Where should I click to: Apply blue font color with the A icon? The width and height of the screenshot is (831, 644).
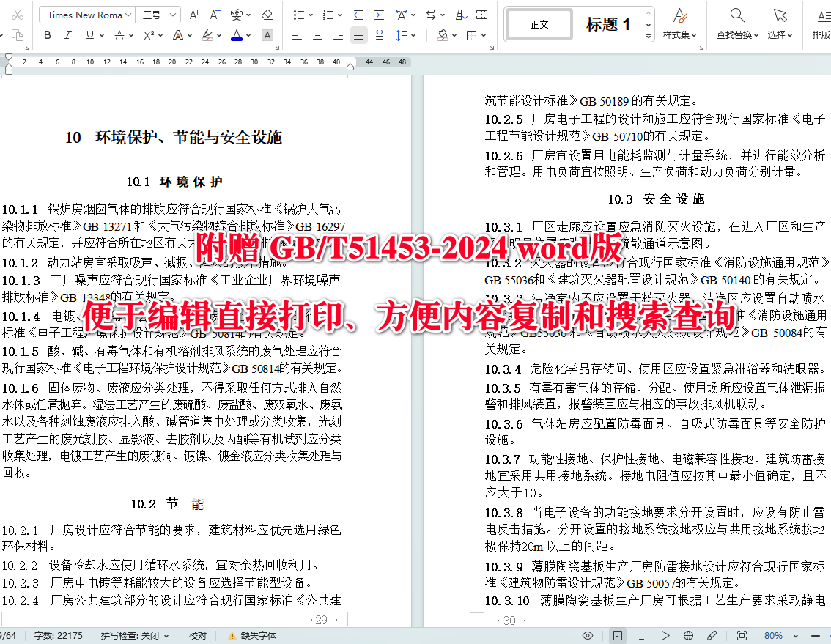237,34
